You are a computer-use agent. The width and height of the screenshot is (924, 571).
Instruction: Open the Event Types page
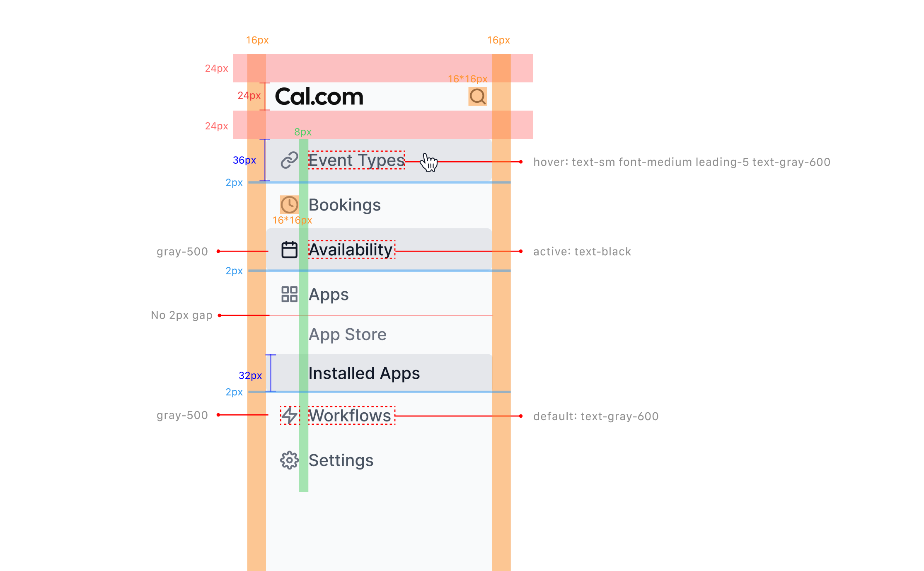tap(356, 160)
